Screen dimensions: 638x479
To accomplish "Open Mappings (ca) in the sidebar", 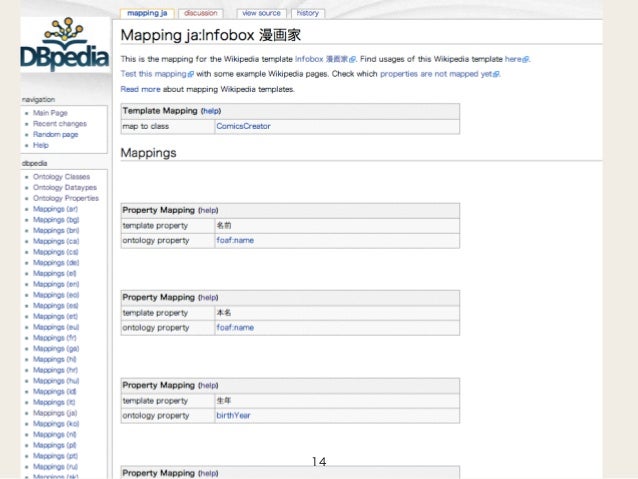I will (56, 241).
